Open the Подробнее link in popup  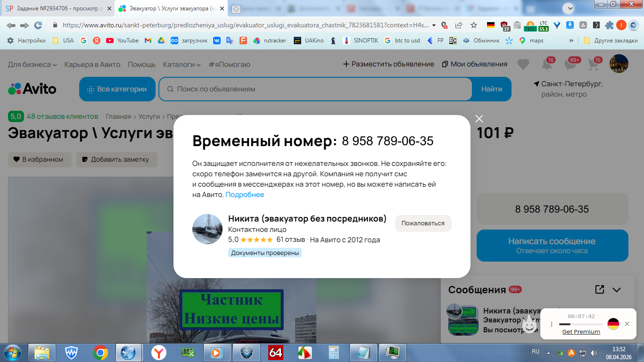[245, 195]
